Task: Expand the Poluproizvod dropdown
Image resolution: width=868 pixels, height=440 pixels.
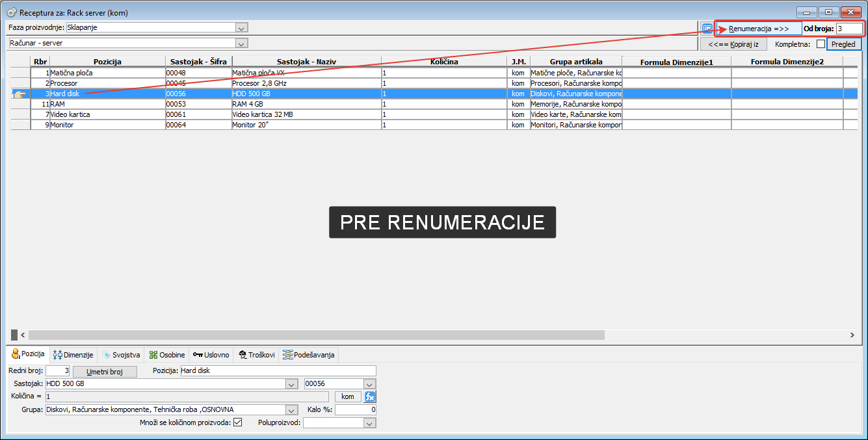Action: click(369, 423)
